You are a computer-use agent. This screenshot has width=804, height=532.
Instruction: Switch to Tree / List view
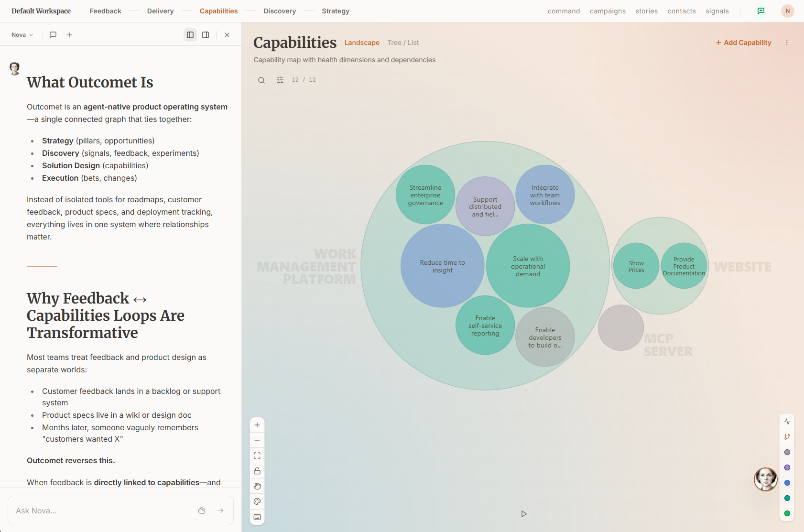coord(403,43)
